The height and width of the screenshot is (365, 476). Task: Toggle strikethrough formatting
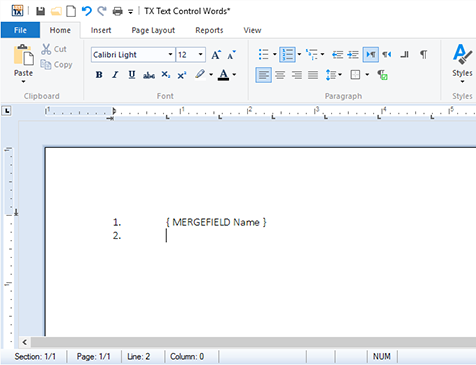click(149, 75)
